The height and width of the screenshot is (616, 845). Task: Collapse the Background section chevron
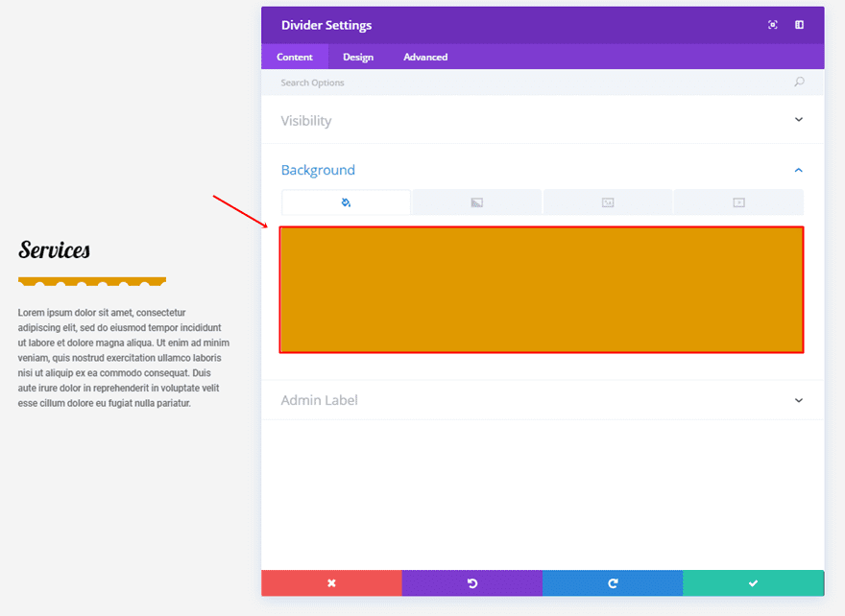798,170
